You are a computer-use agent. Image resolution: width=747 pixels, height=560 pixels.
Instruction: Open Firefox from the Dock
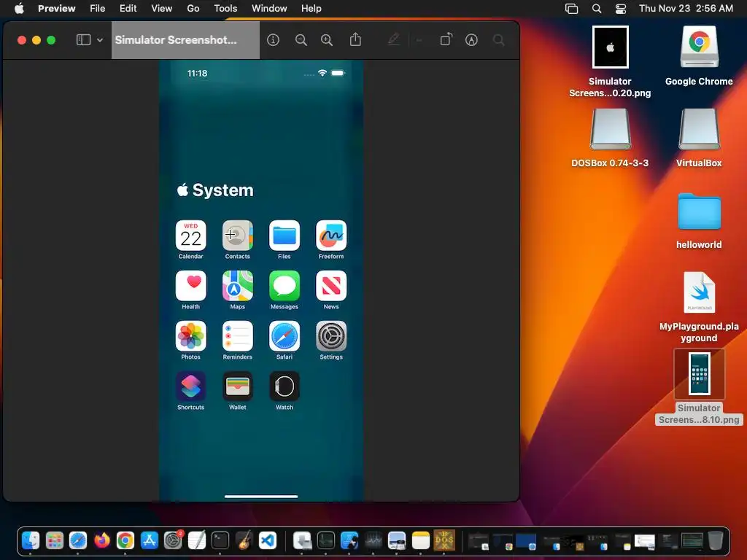pos(101,540)
